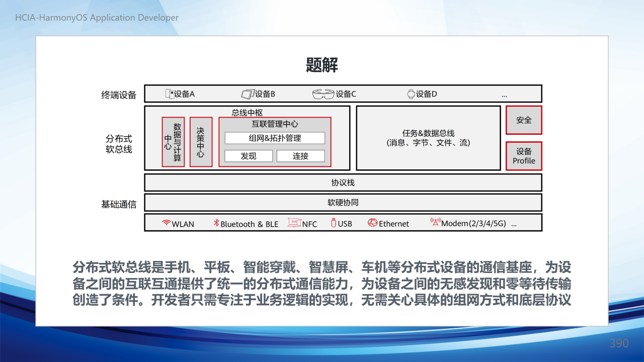Click the watch icon beside 设备D
644x362 pixels.
(411, 94)
